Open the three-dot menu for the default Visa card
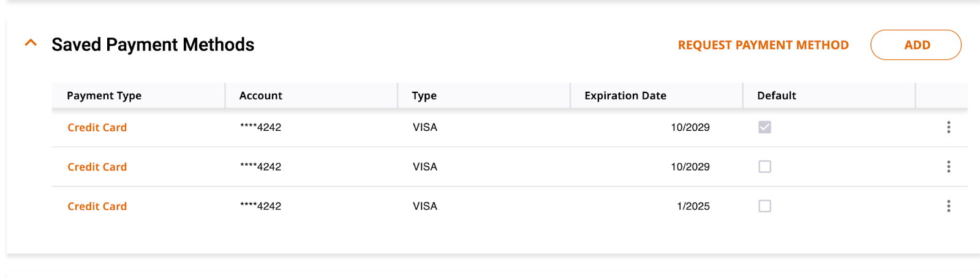 [948, 127]
